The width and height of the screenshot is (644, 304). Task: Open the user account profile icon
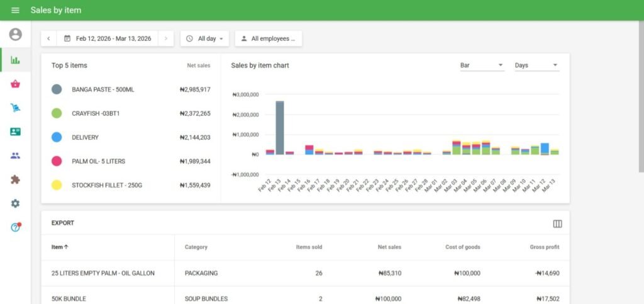[x=15, y=35]
